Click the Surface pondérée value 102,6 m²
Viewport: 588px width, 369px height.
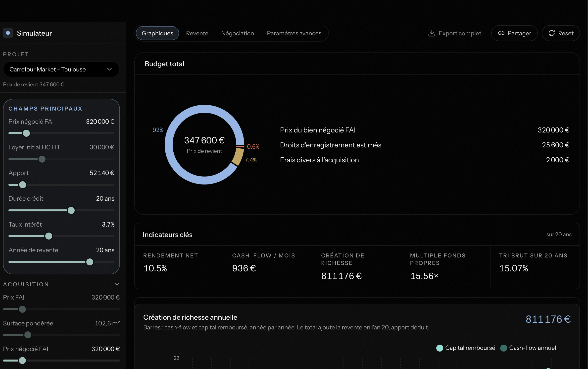coord(107,323)
